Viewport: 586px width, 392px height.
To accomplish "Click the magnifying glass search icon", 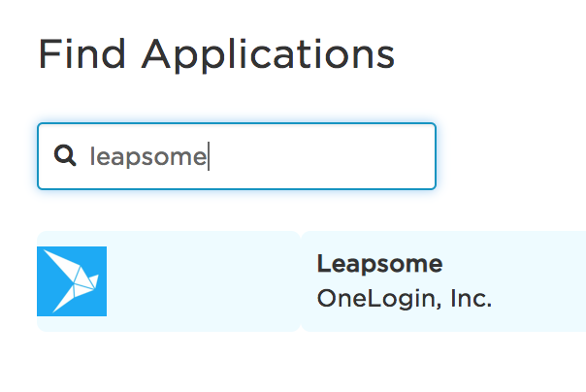I will [x=65, y=155].
